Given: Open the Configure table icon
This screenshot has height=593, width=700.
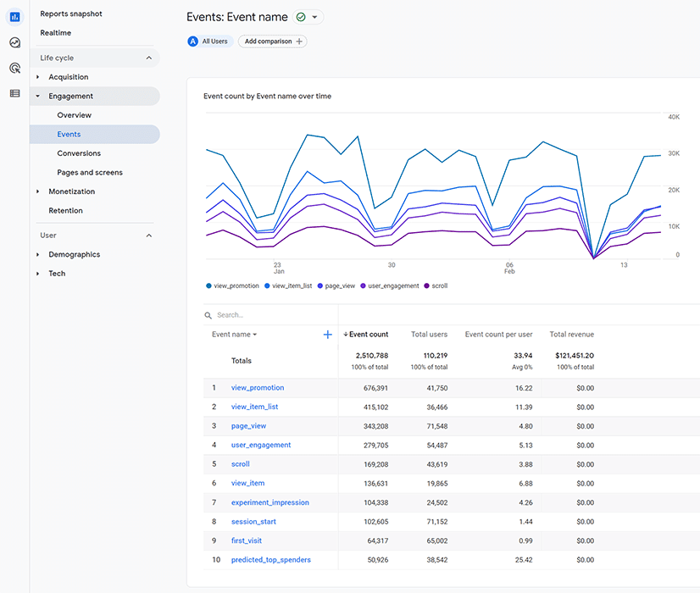Looking at the screenshot, I should [x=14, y=93].
